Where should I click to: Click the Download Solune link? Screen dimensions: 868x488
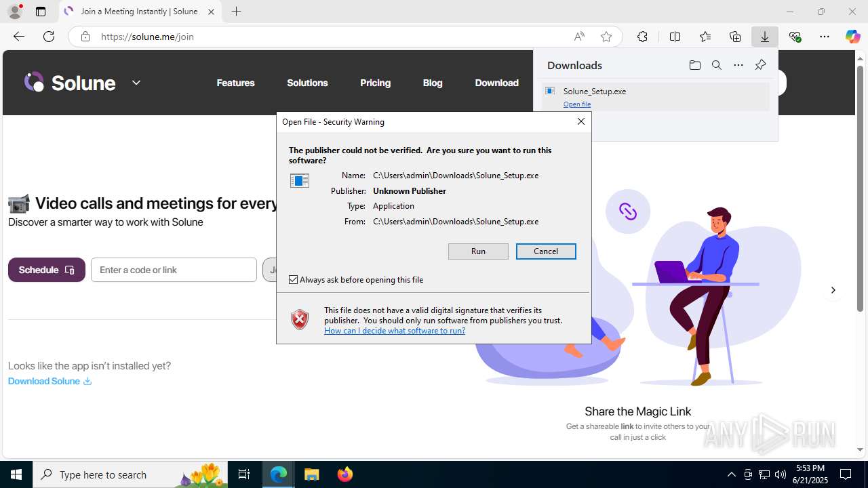pos(50,381)
